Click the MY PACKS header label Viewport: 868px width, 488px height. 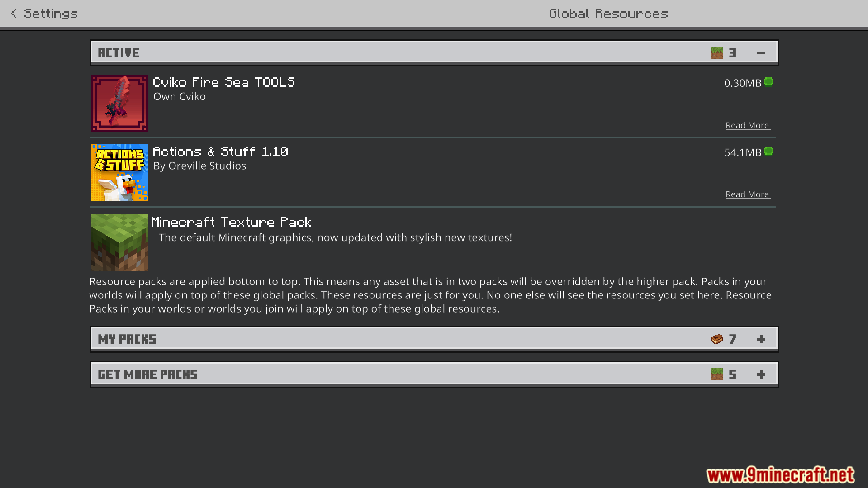pyautogui.click(x=127, y=339)
